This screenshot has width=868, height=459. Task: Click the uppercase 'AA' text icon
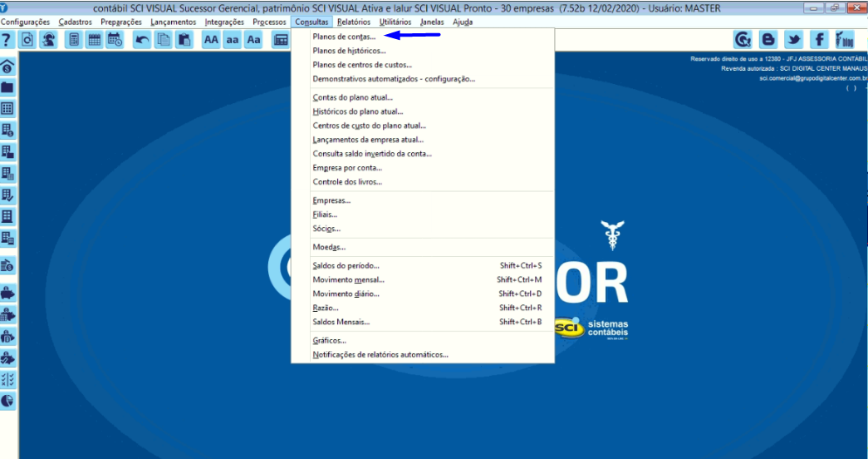212,40
